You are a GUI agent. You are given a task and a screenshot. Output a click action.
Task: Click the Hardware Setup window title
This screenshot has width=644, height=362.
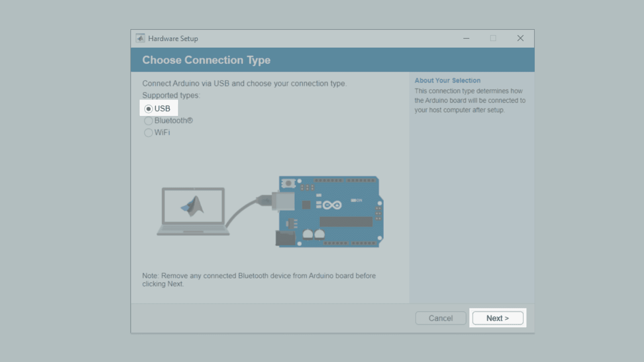click(173, 39)
